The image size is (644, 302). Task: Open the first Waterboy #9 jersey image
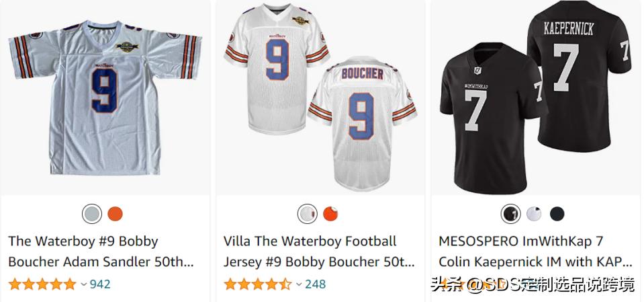pos(103,98)
